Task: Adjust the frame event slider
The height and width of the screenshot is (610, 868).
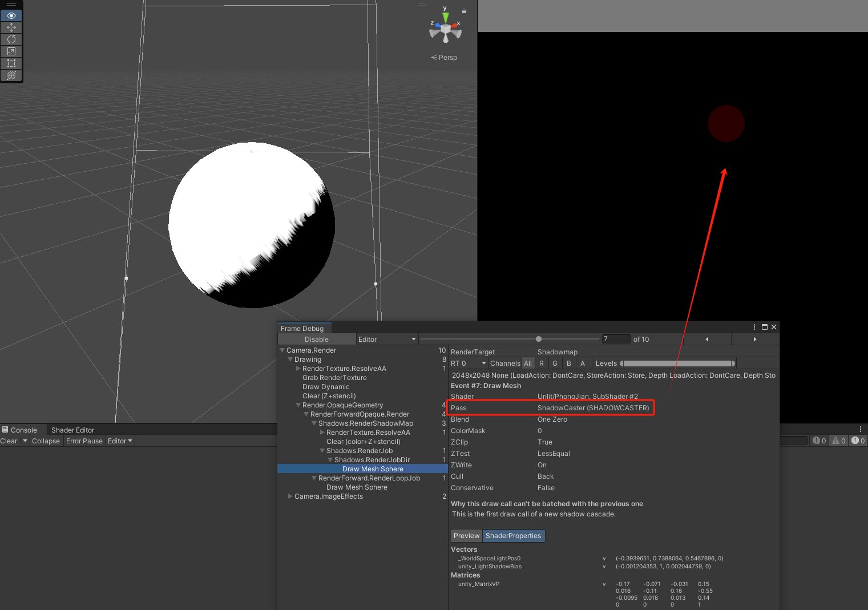Action: tap(511, 339)
